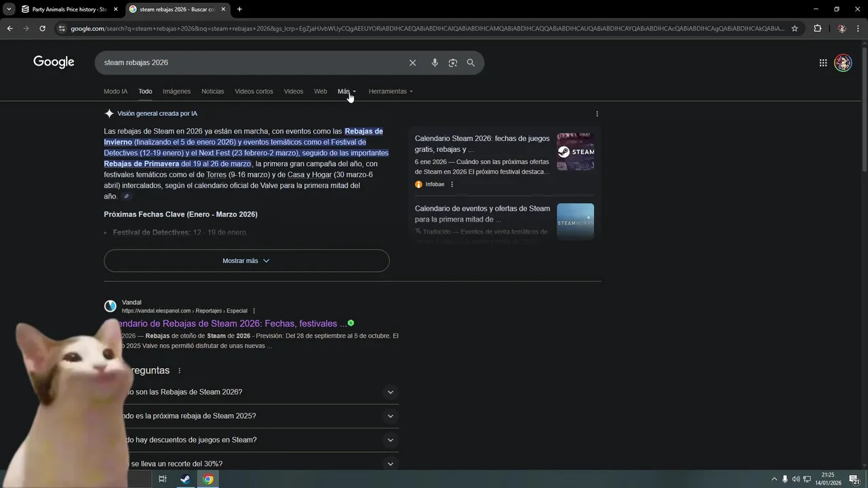
Task: Open Chrome profile avatar in toolbar
Action: 842,28
